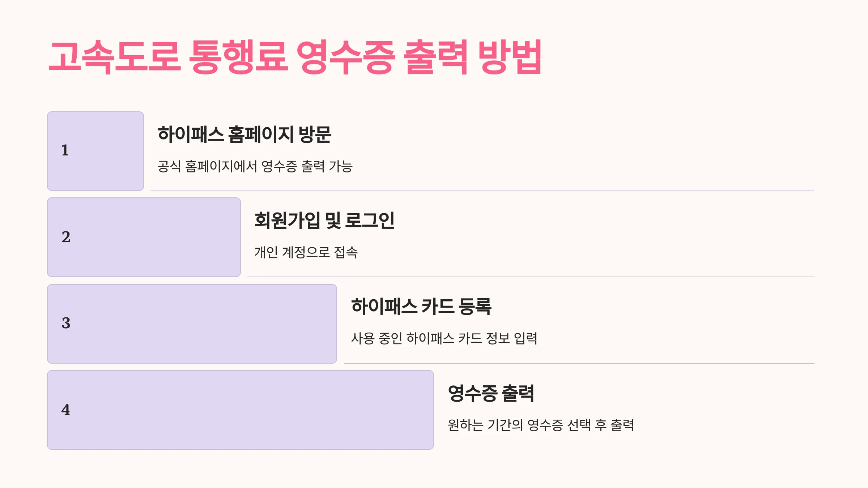Click the number 4 label

[x=65, y=410]
